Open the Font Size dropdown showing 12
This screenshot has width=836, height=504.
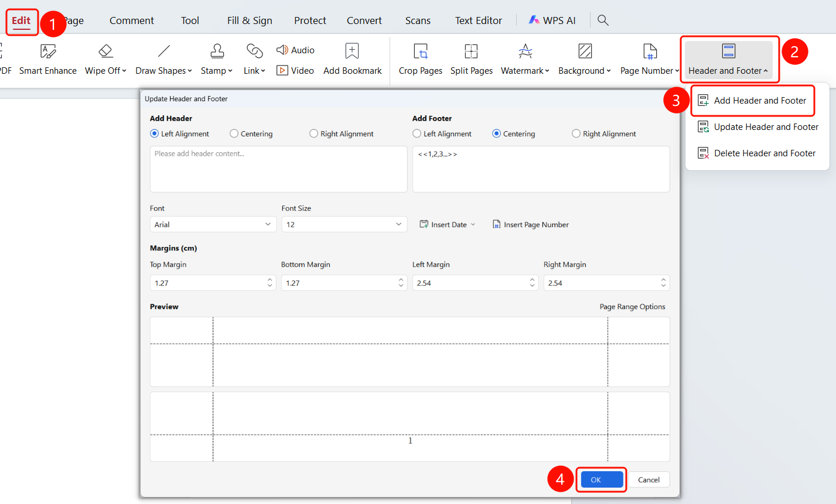click(x=344, y=225)
